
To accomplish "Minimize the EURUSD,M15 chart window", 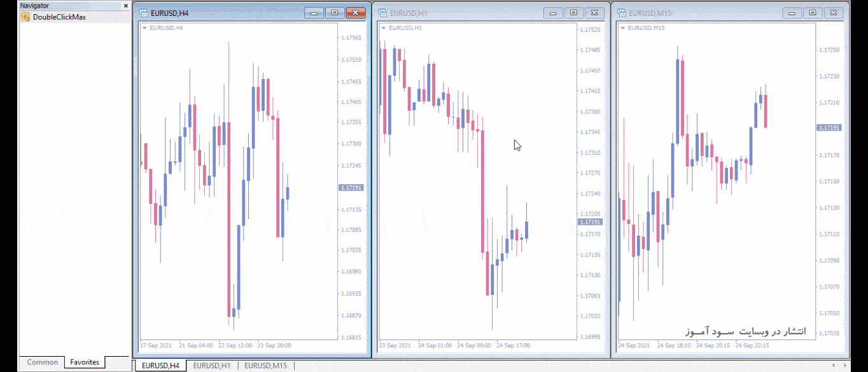I will [x=792, y=13].
